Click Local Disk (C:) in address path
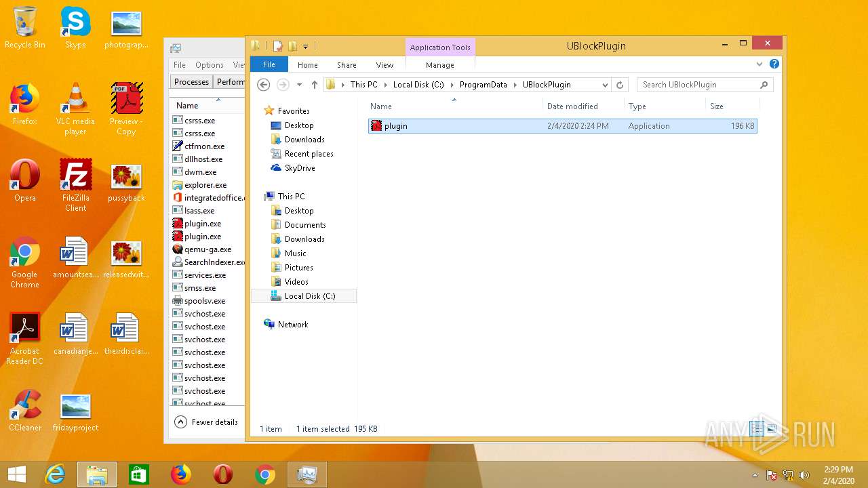The width and height of the screenshot is (868, 488). pos(418,85)
